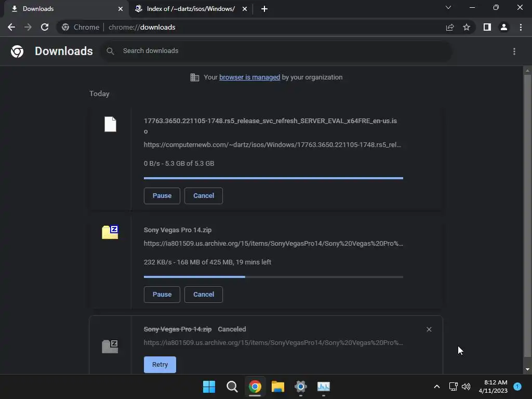532x399 pixels.
Task: Open the Windows Start menu
Action: 209,387
